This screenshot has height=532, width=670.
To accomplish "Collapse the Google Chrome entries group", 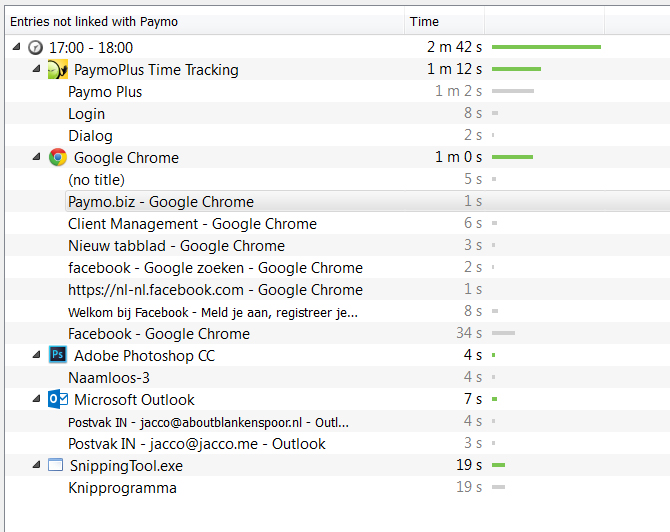I will 37,158.
